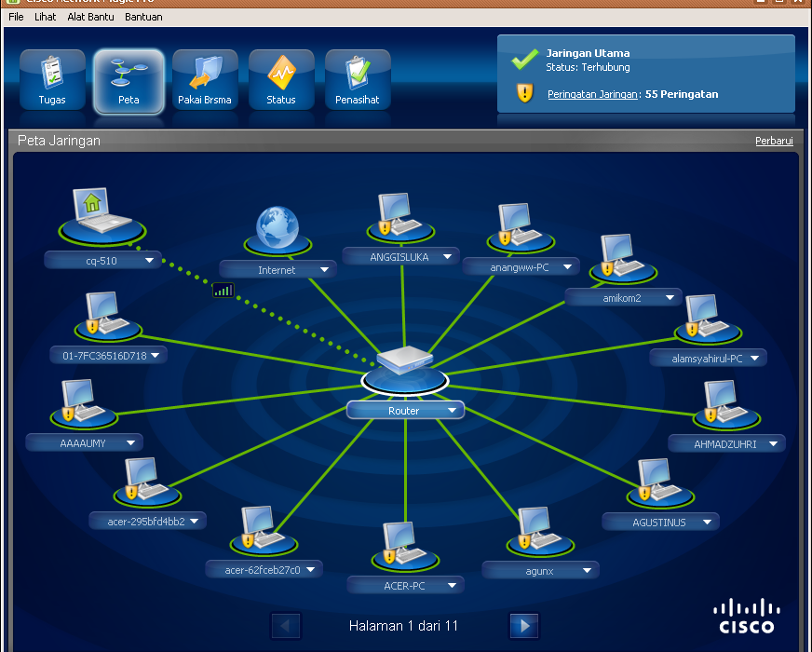Screen dimensions: 812x652
Task: Expand the Router dropdown menu
Action: (x=452, y=410)
